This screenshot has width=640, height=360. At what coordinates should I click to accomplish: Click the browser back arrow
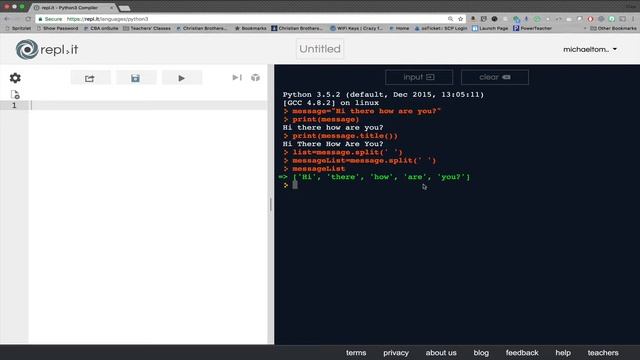[x=7, y=19]
